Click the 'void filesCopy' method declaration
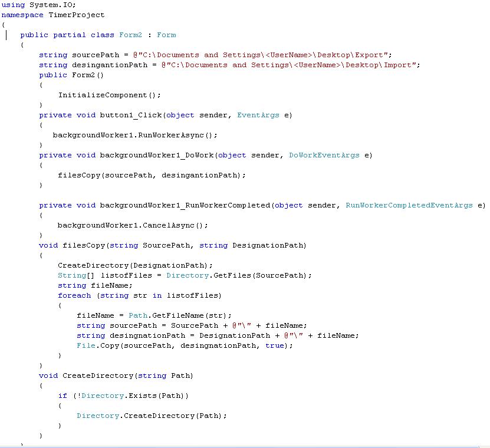Screen dimensions: 490x448 point(173,245)
